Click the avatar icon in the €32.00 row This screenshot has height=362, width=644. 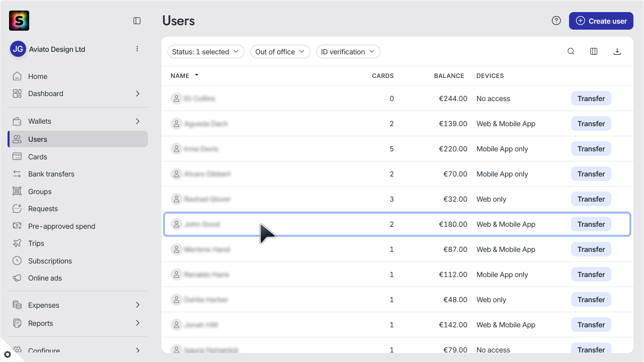coord(176,199)
